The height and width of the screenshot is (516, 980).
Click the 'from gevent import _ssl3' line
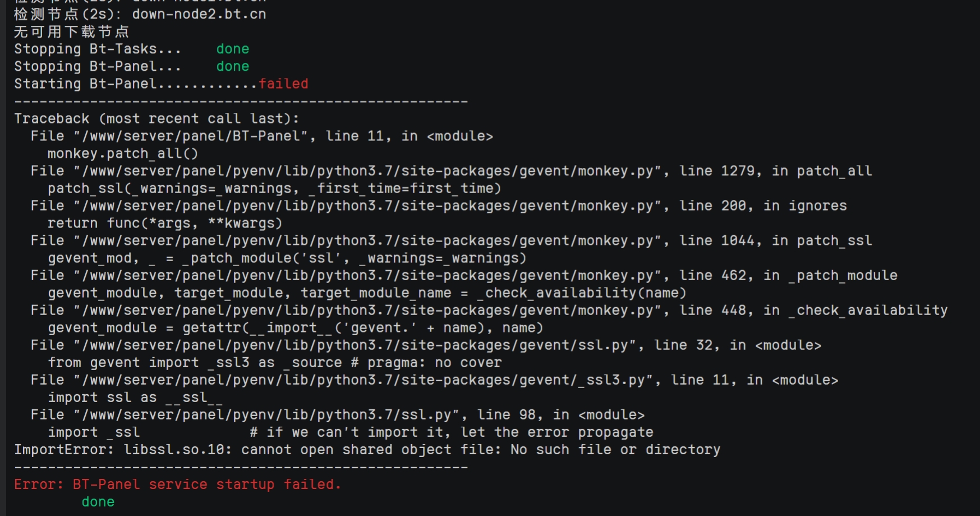pos(274,362)
